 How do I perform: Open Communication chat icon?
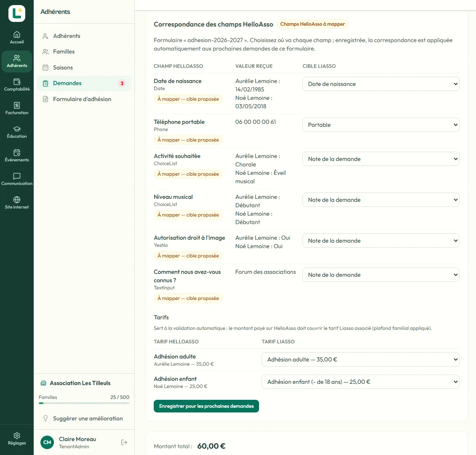pyautogui.click(x=17, y=176)
